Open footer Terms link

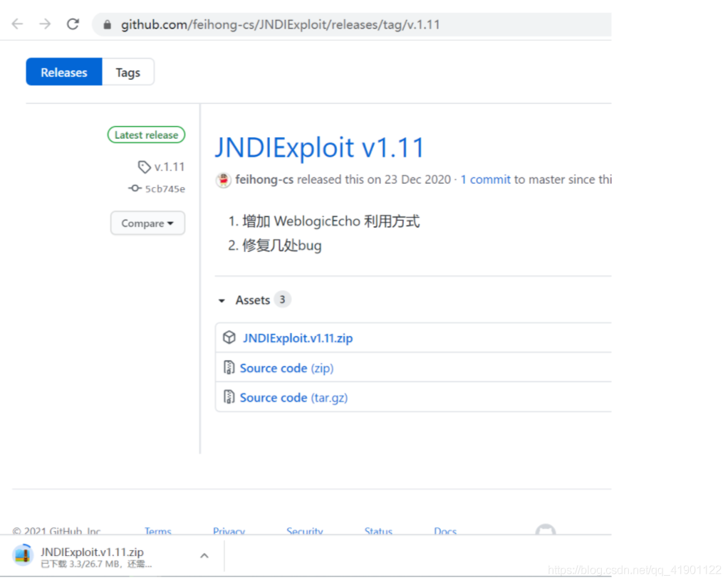[158, 531]
